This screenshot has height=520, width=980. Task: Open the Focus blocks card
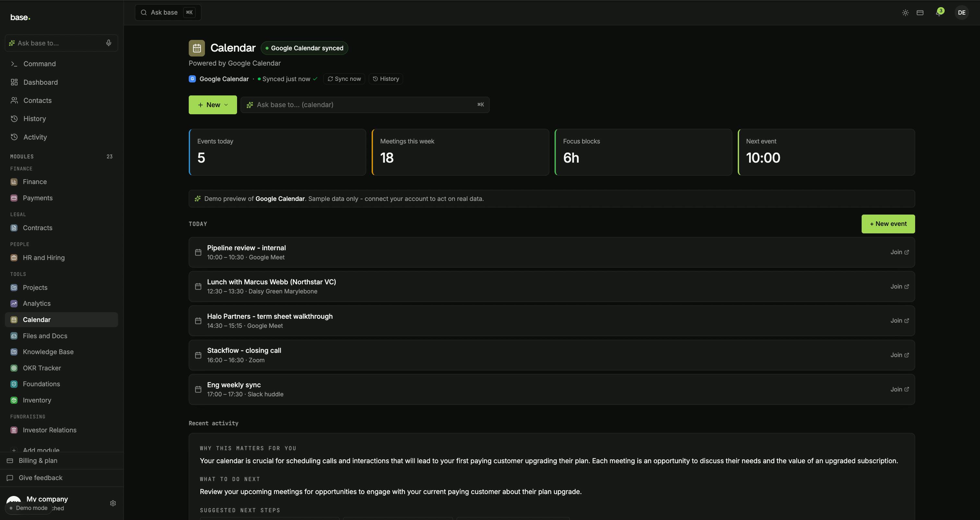(x=643, y=152)
